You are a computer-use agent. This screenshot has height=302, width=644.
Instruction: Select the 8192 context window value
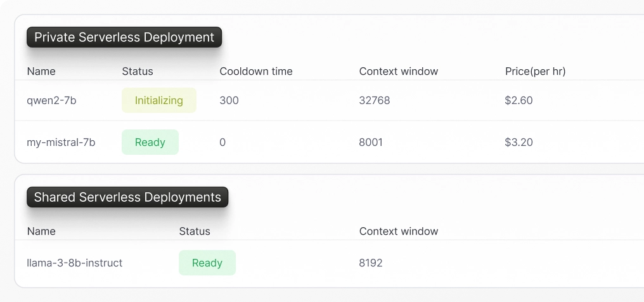(x=370, y=263)
